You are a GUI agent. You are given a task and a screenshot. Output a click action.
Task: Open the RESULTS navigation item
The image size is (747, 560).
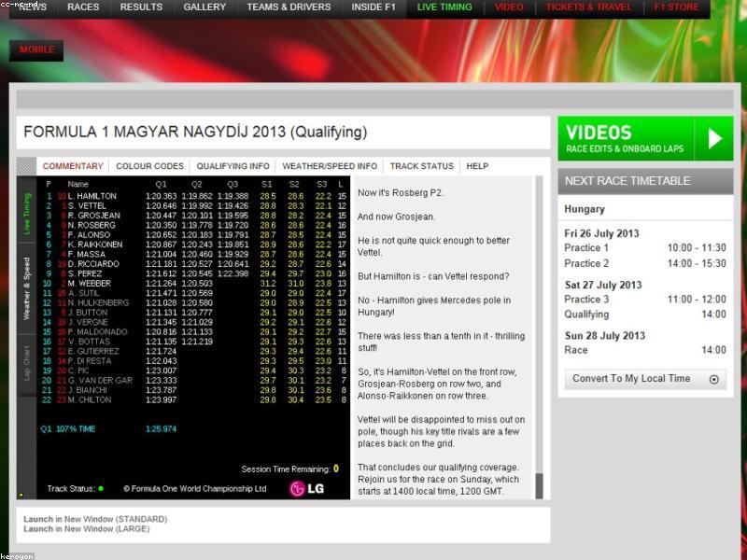pos(141,7)
